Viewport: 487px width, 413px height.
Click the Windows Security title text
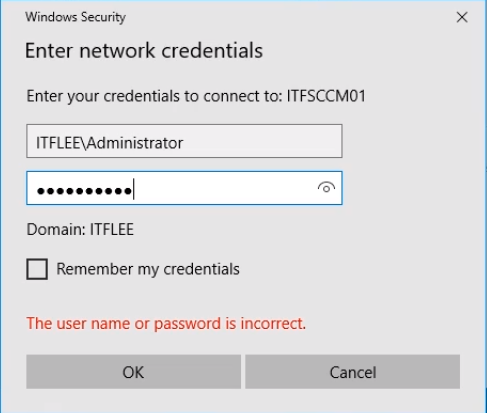point(76,17)
